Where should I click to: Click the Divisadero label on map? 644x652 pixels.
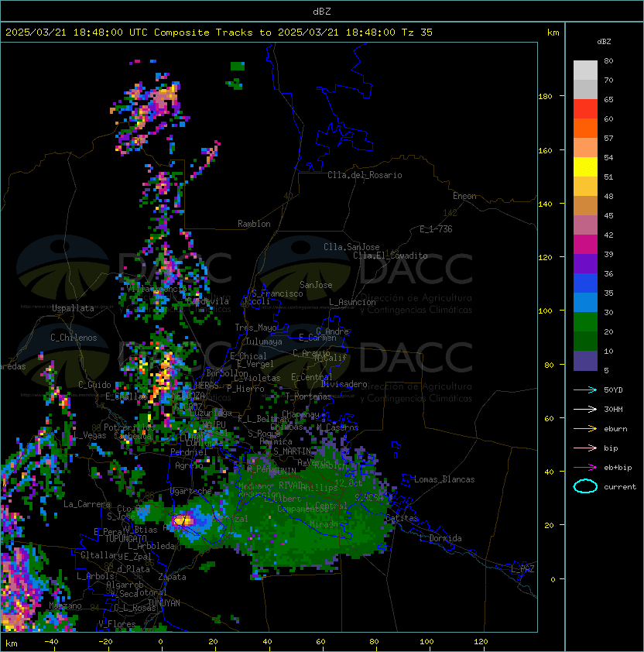344,384
